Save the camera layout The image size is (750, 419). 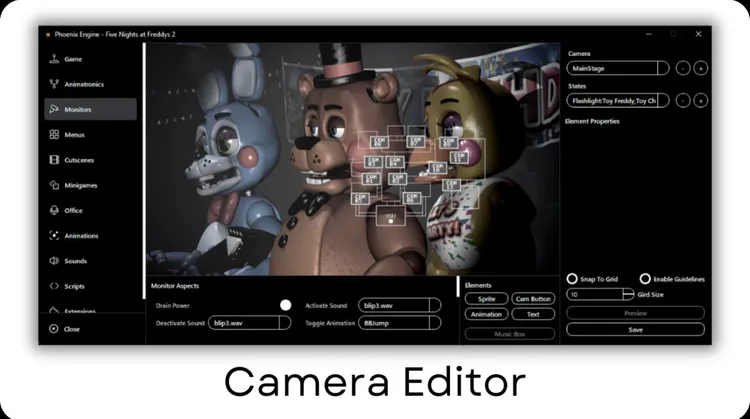[x=636, y=330]
